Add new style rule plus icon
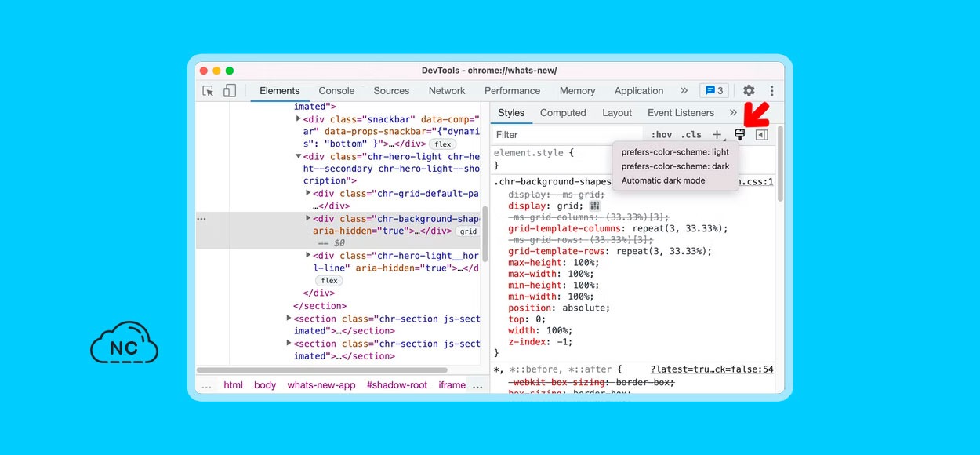The image size is (980, 455). [717, 135]
